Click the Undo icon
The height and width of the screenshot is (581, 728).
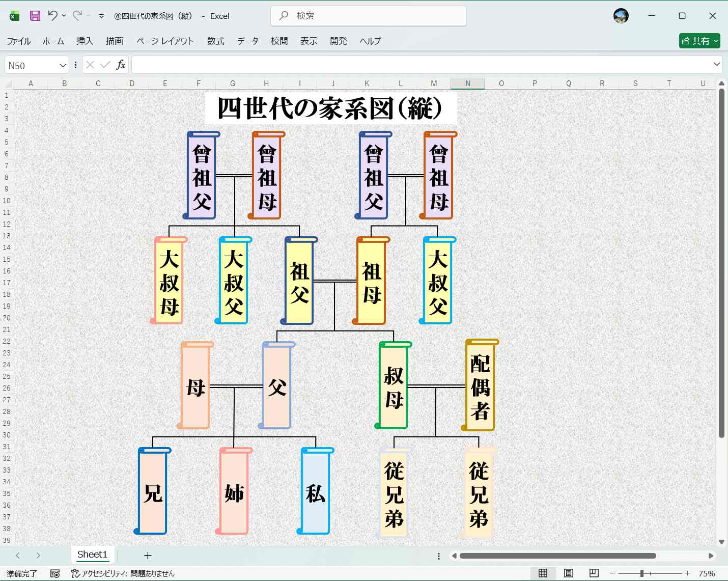[x=52, y=15]
